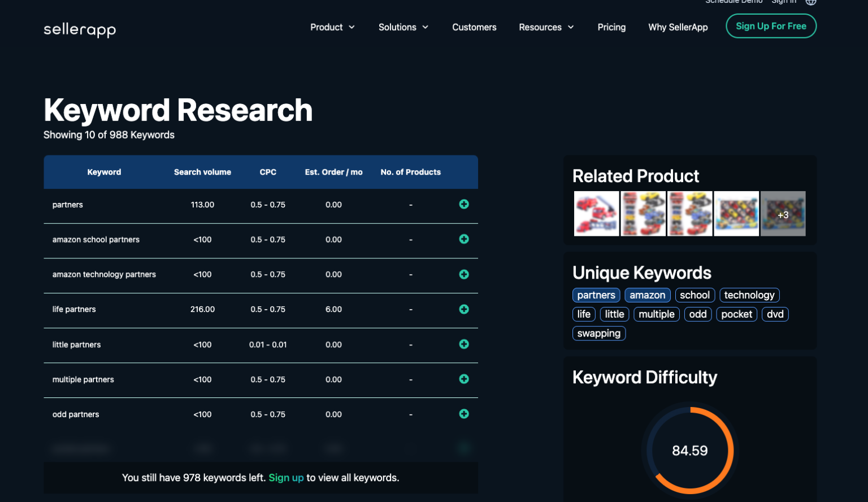The width and height of the screenshot is (868, 502).
Task: Click the Sign Up For Free button
Action: click(x=771, y=26)
